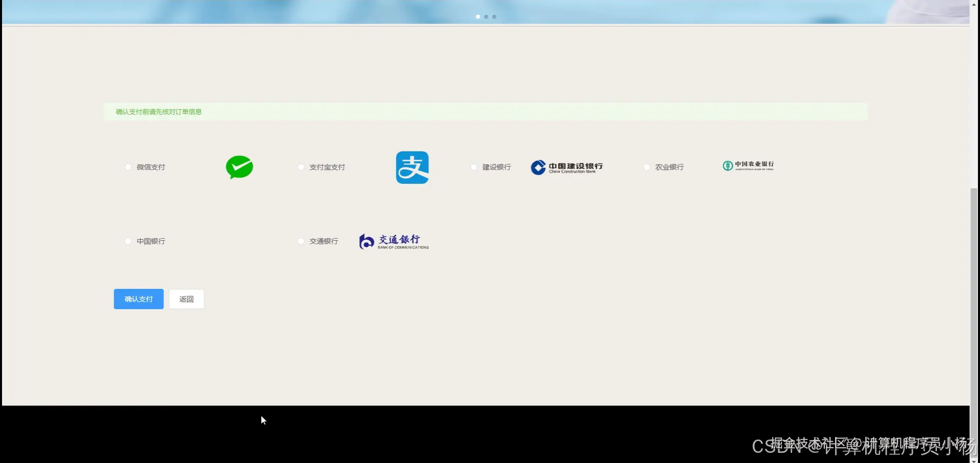Click the China Construction Bank logo
Viewport: 980px width, 463px height.
pyautogui.click(x=567, y=167)
